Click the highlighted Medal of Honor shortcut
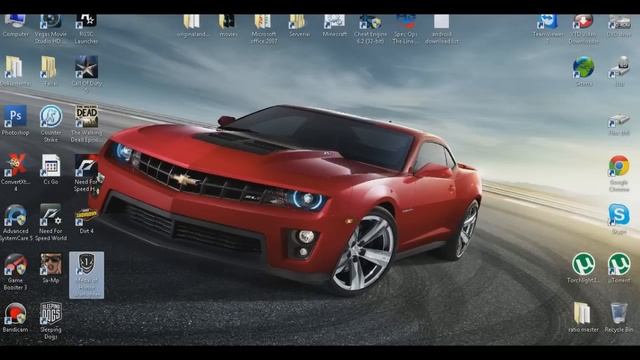 [86, 275]
